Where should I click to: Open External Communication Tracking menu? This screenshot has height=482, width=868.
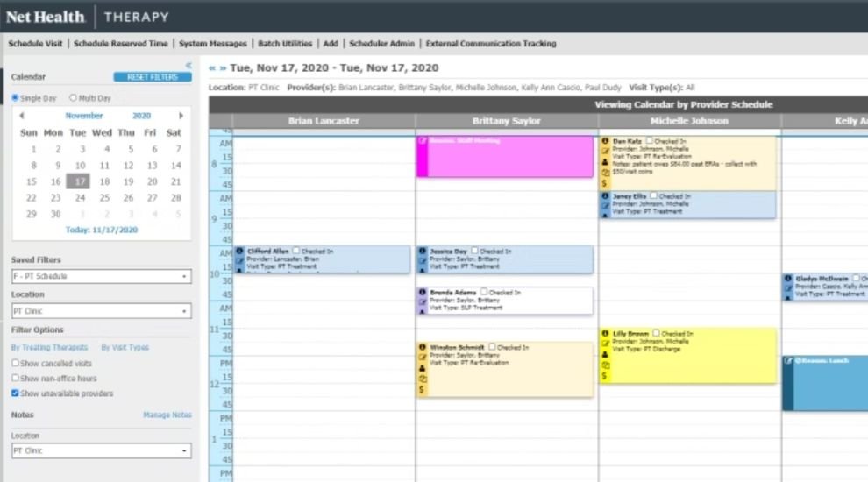tap(491, 44)
